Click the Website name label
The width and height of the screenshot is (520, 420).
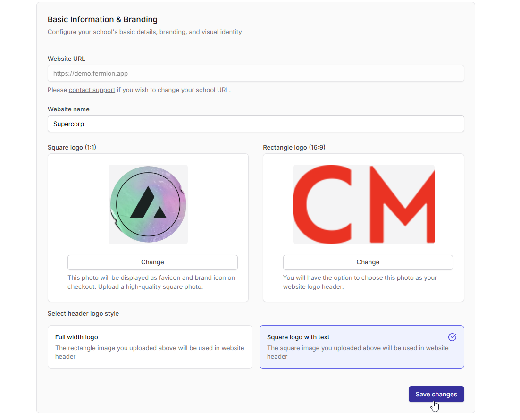[68, 109]
